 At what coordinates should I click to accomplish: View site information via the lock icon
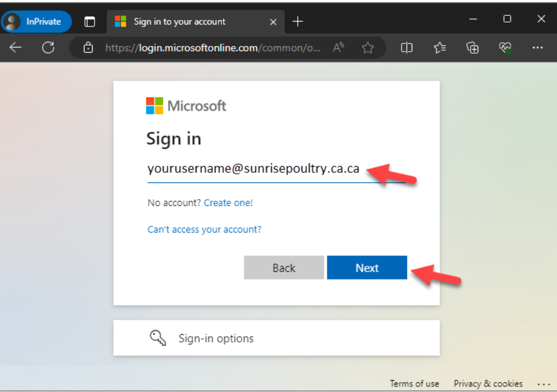(88, 48)
